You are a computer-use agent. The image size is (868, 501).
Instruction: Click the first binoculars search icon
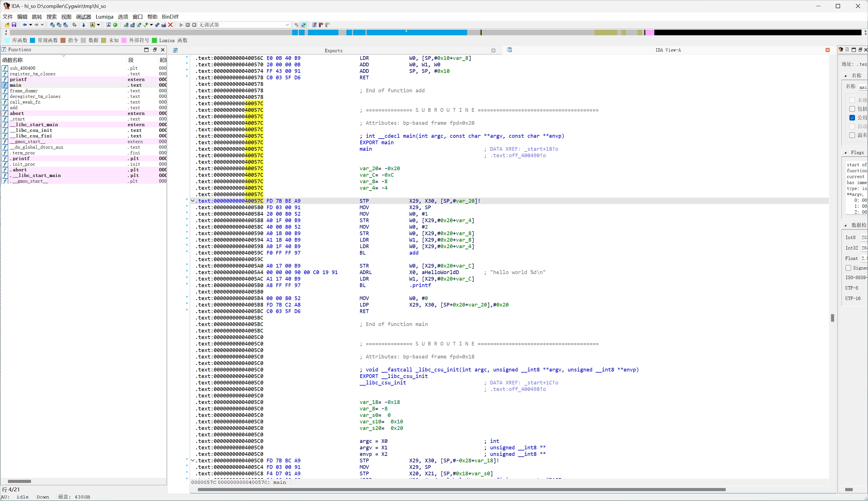pos(52,25)
